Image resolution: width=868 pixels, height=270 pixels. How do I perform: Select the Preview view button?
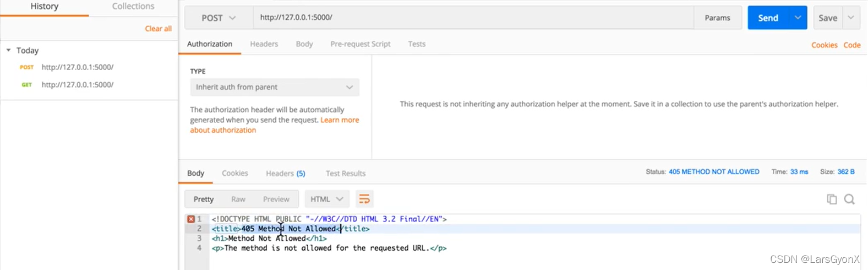[x=276, y=199]
